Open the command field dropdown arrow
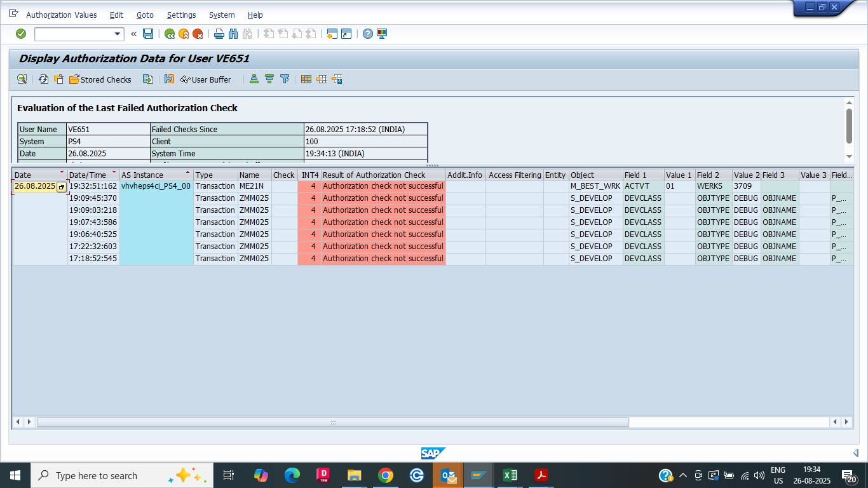Image resolution: width=868 pixels, height=488 pixels. [118, 34]
